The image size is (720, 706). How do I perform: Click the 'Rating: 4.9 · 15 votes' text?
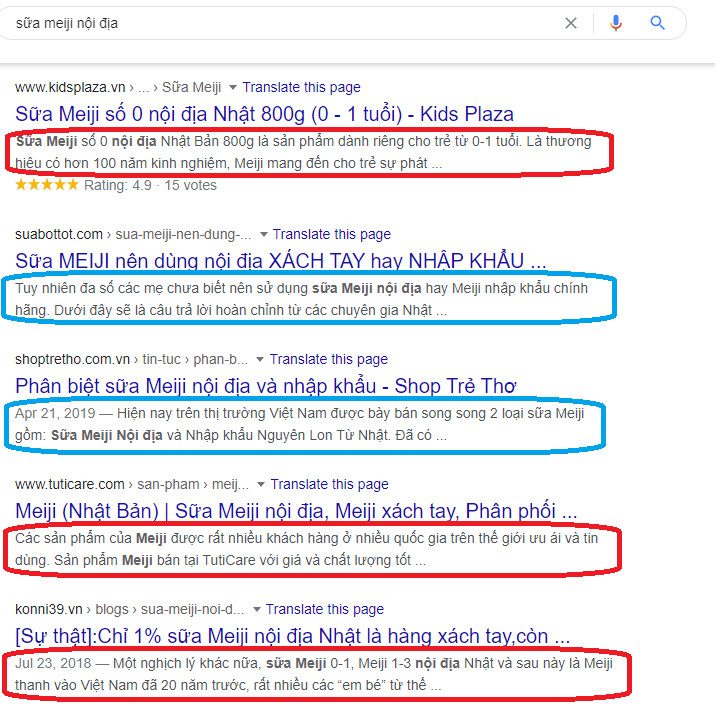pos(150,185)
